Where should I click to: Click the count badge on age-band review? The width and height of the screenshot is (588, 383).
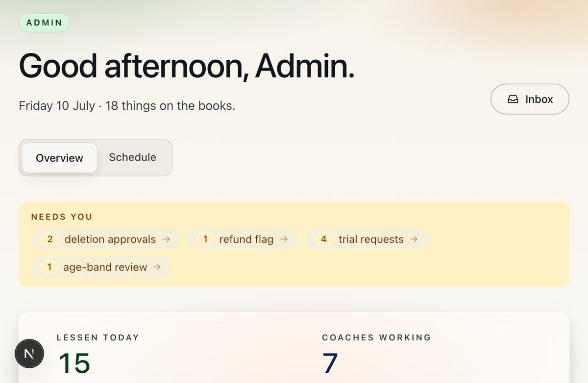(49, 267)
